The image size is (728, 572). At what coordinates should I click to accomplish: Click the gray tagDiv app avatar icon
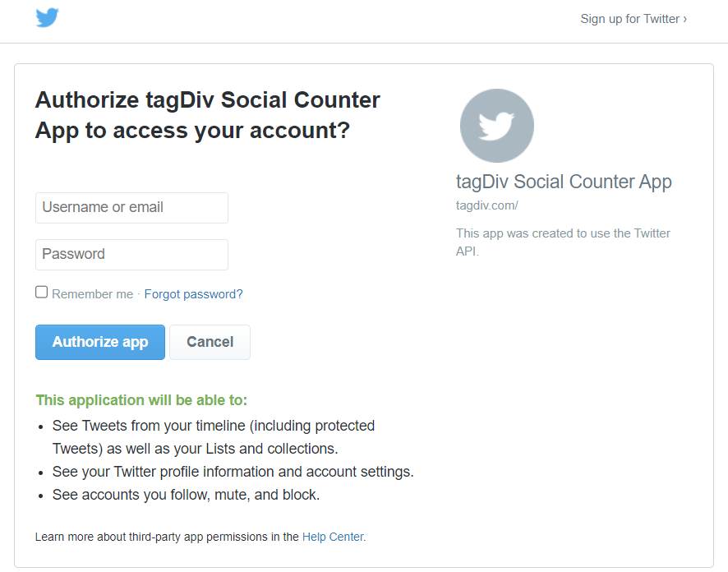[x=497, y=126]
